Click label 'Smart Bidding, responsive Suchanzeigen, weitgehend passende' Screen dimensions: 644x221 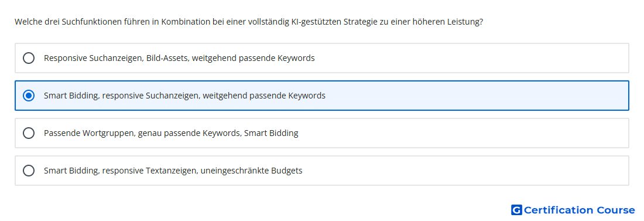184,96
